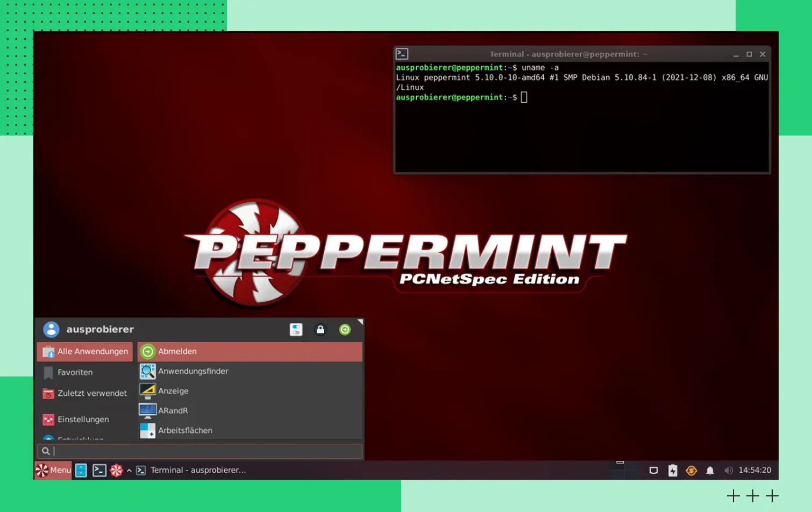812x512 pixels.
Task: Click the lock screen icon in the menu header
Action: (320, 330)
